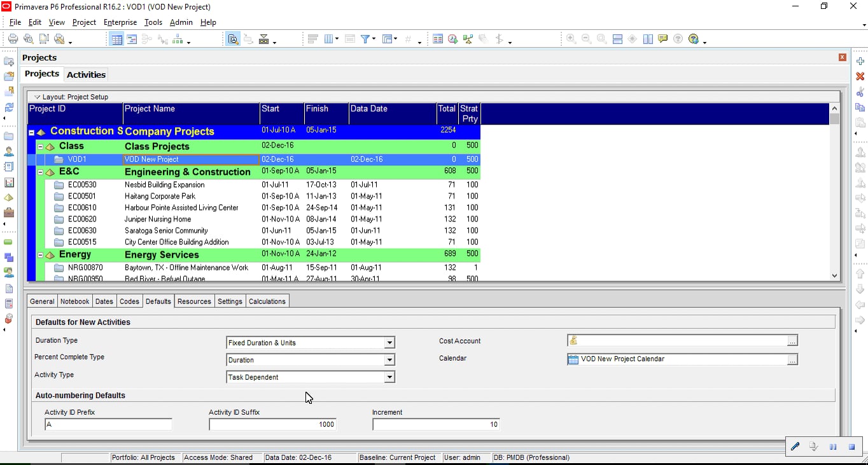
Task: Click the Schedule clock icon
Action: pos(452,39)
